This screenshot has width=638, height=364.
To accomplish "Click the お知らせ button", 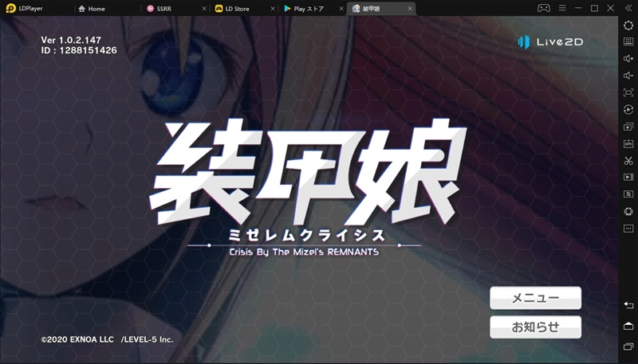I will coord(535,327).
